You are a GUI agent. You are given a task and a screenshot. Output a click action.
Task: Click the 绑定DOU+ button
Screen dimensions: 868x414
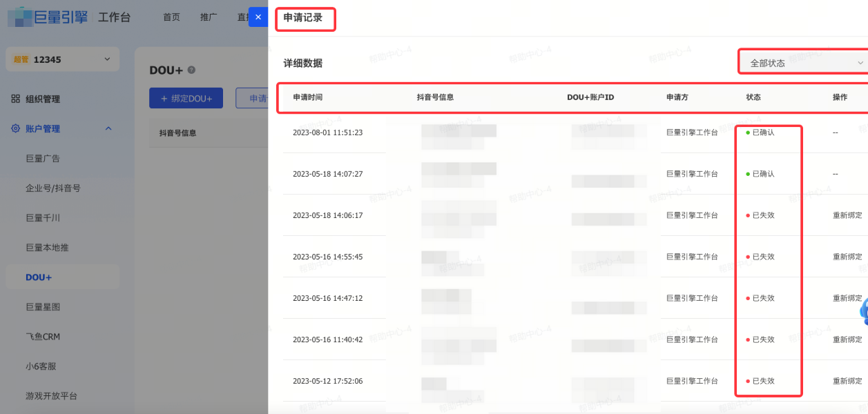coord(186,98)
